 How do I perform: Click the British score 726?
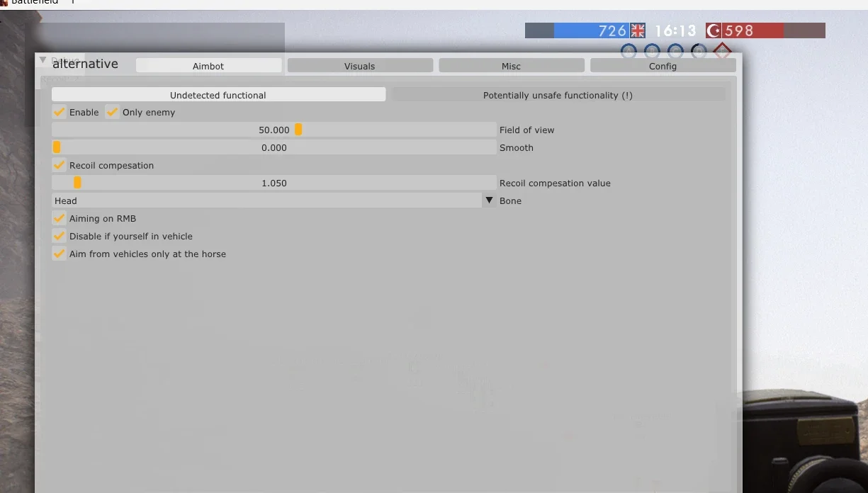pyautogui.click(x=613, y=30)
